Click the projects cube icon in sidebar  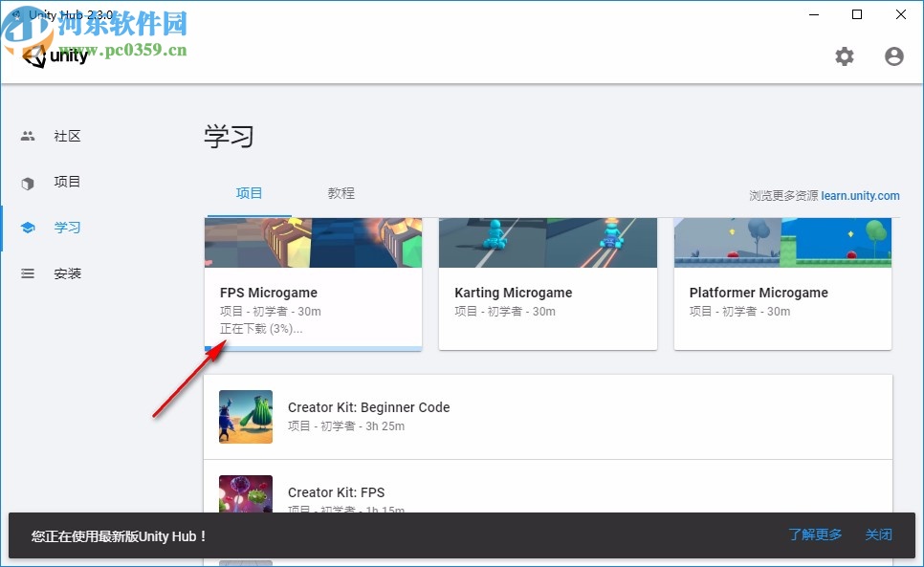click(x=28, y=184)
